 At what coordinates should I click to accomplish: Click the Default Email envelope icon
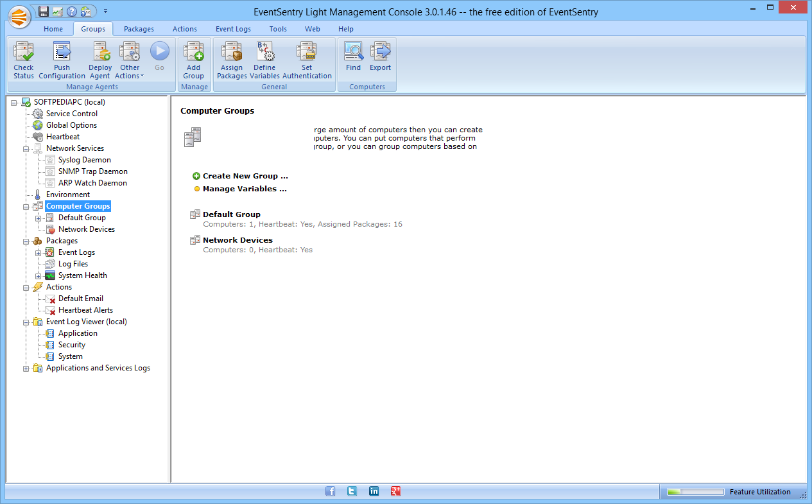[x=50, y=299]
